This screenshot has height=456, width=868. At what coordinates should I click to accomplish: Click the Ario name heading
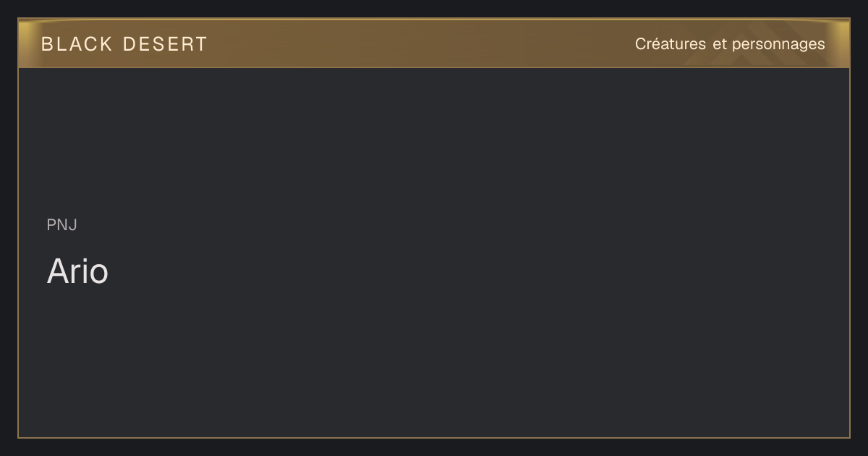tap(77, 271)
